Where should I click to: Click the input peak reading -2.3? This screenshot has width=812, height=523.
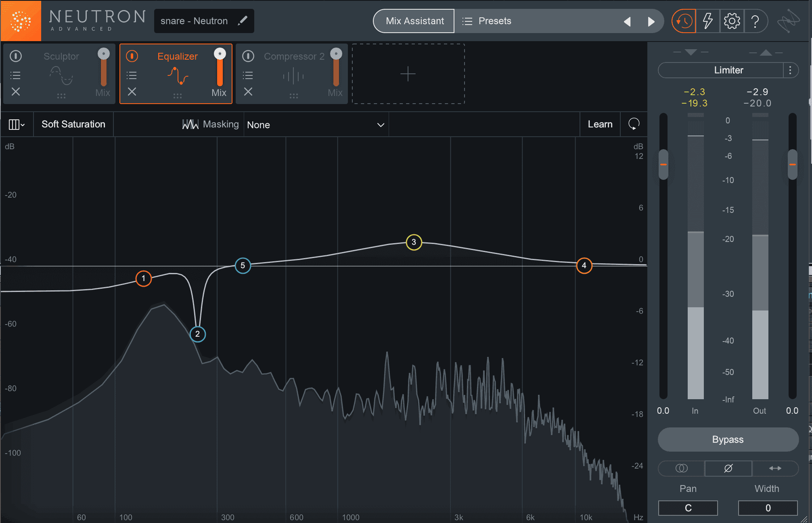point(695,92)
